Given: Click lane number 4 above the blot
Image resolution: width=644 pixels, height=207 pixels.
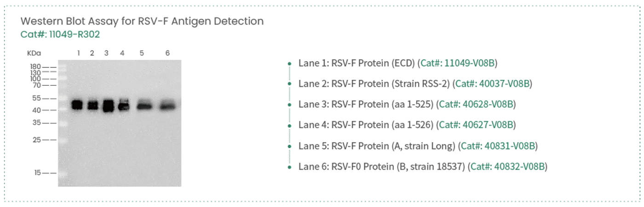Looking at the screenshot, I should tap(122, 53).
